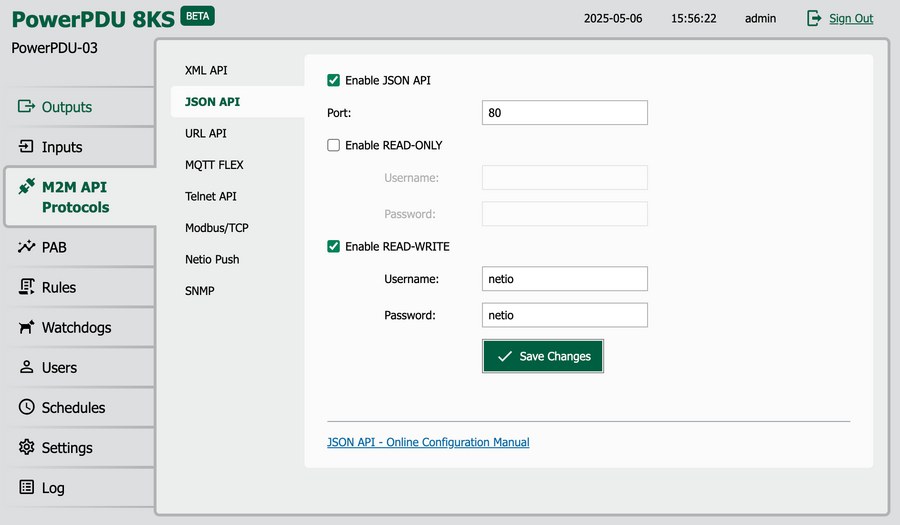Open the Netio Push tab
The height and width of the screenshot is (525, 900).
coord(212,259)
